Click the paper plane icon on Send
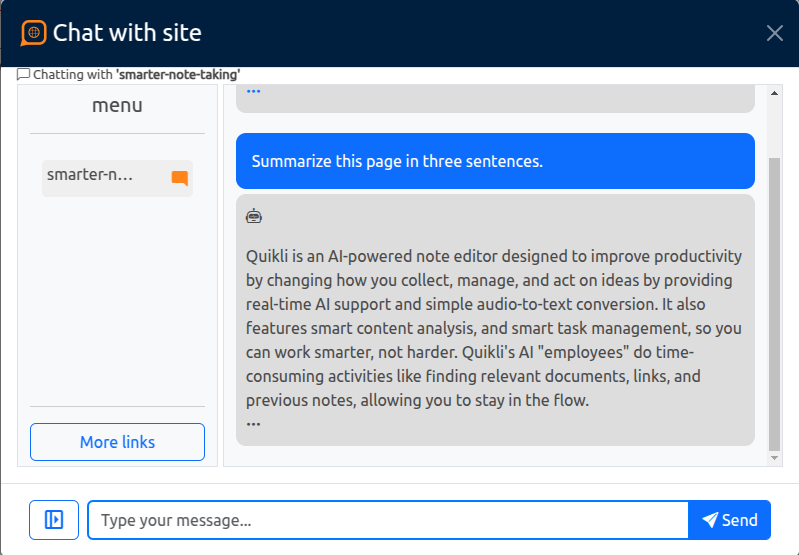This screenshot has width=799, height=555. (x=710, y=520)
